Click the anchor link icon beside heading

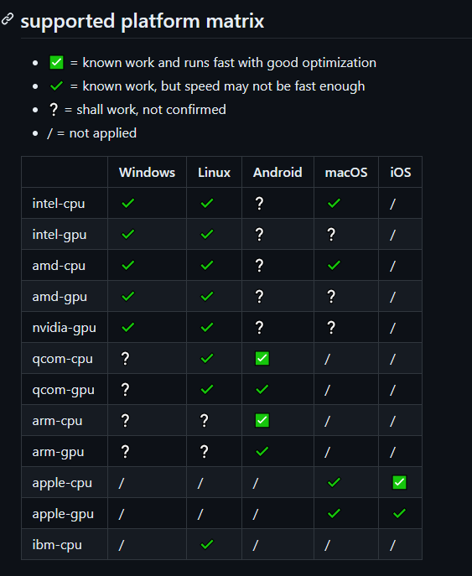[7, 19]
